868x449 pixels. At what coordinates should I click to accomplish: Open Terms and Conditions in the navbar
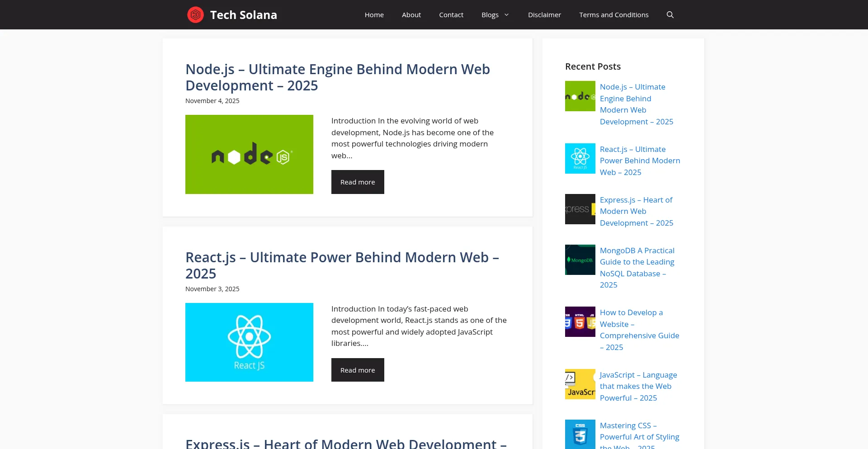point(613,15)
